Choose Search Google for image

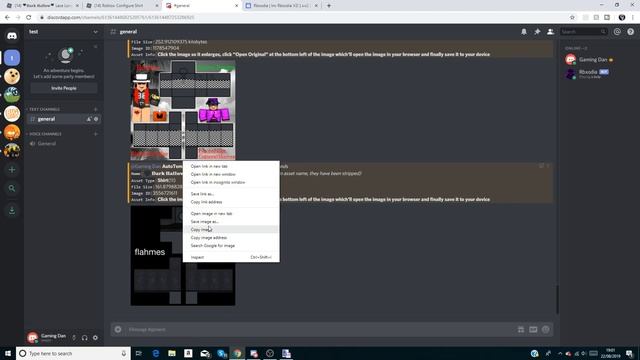pyautogui.click(x=231, y=246)
